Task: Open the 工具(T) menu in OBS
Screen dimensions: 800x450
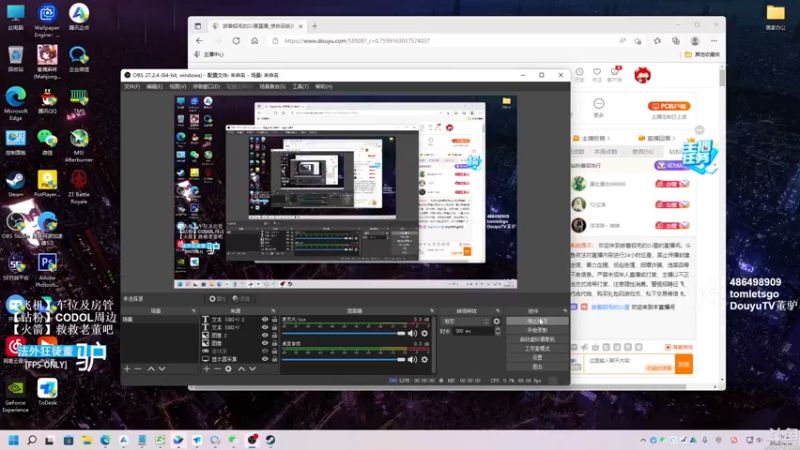Action: tap(301, 87)
